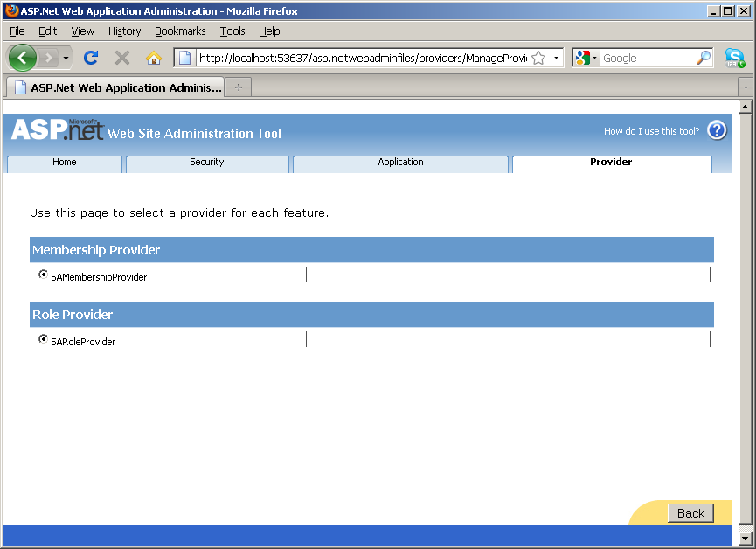The image size is (756, 549).
Task: Click the 'How do I use this tool?' link
Action: (651, 131)
